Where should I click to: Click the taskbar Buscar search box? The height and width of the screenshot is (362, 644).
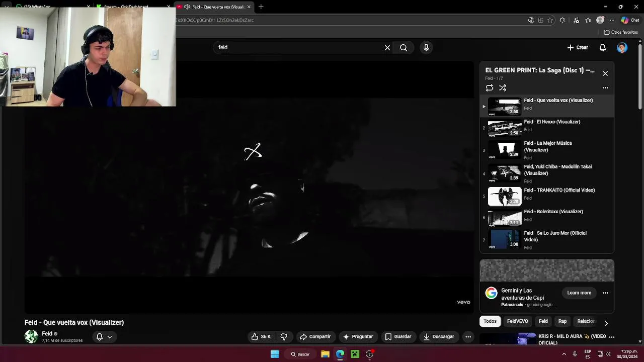pos(300,354)
